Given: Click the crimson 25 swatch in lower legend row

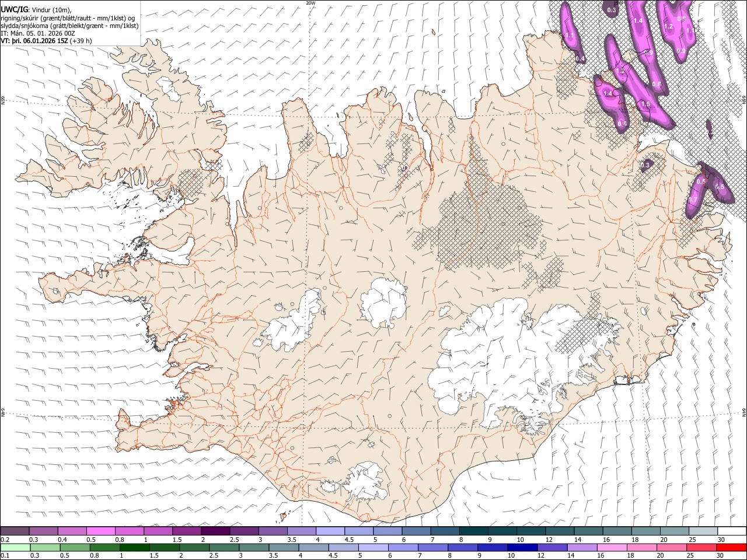Looking at the screenshot, I should (x=701, y=547).
